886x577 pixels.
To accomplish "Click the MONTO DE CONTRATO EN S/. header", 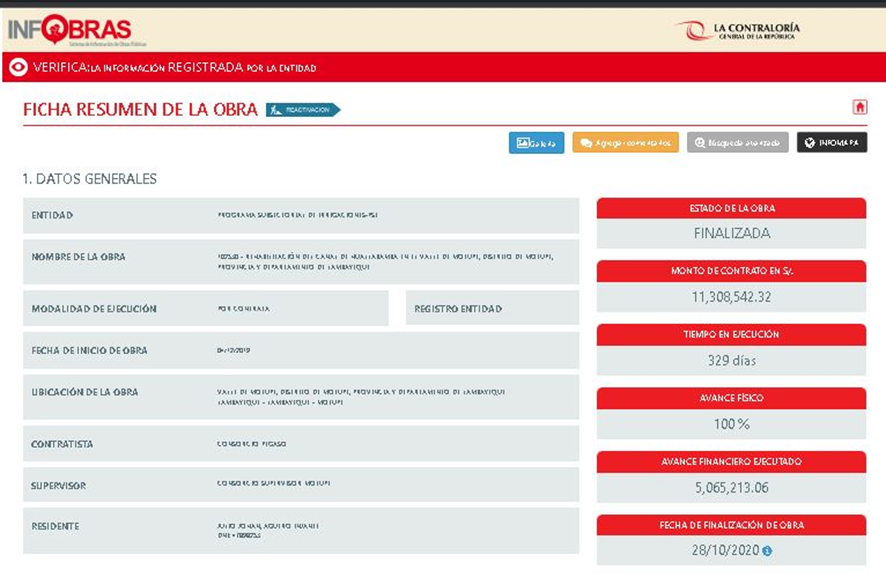I will [x=732, y=271].
